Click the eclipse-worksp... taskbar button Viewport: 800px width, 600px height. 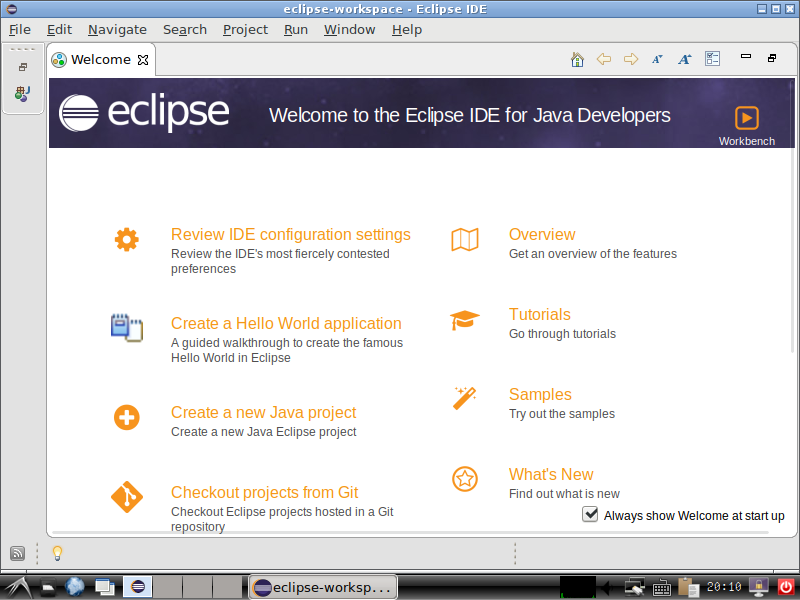tap(323, 587)
